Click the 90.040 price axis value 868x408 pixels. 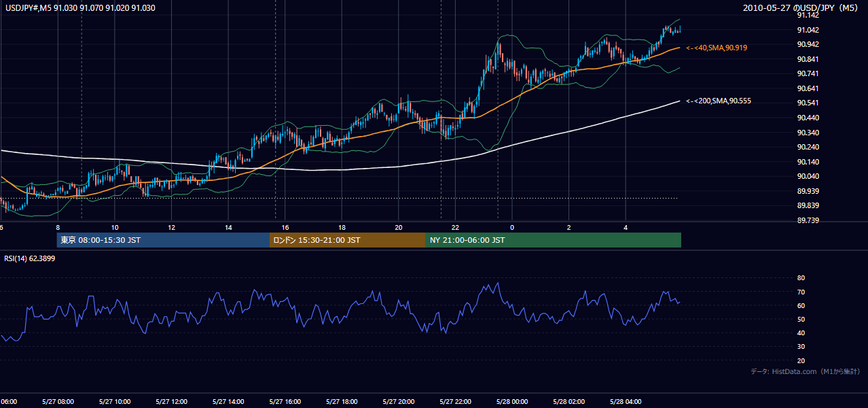[x=808, y=176]
